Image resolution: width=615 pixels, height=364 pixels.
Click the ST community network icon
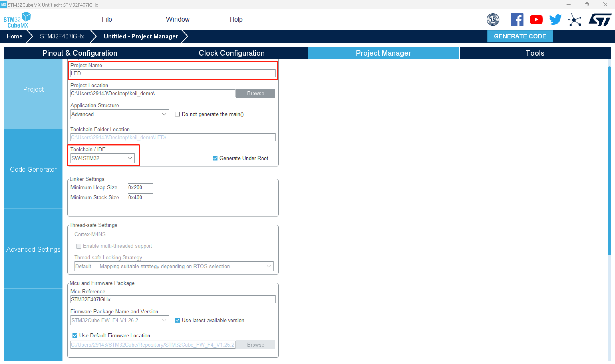[x=574, y=20]
